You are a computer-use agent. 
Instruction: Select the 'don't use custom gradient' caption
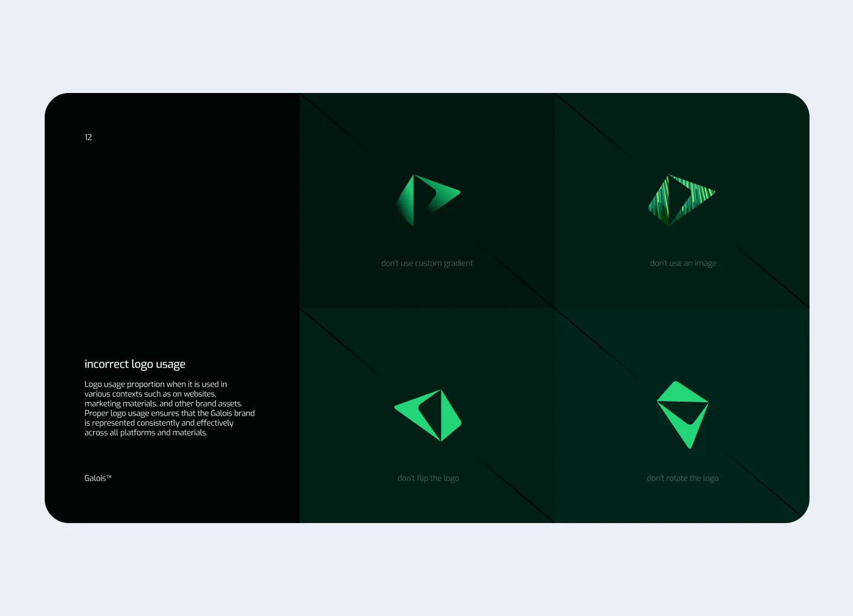tap(427, 263)
